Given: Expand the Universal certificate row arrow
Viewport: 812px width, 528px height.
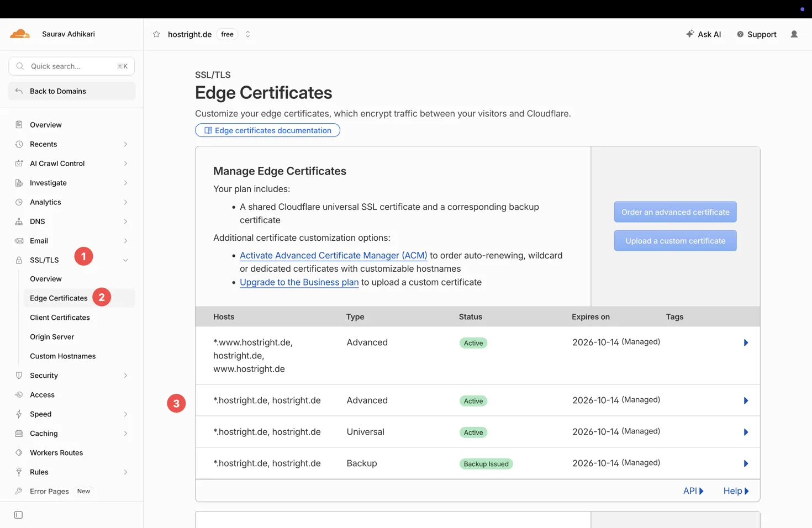Looking at the screenshot, I should pos(746,432).
